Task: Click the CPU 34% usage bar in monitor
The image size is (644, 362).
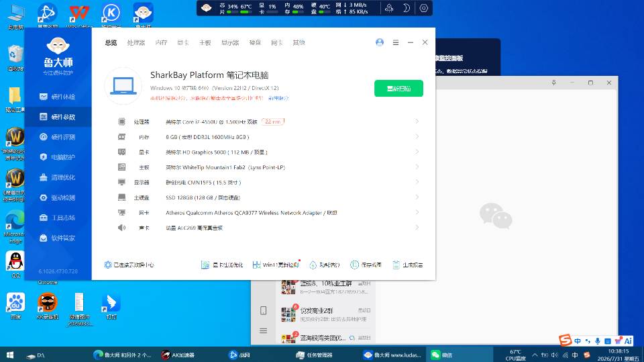Action: pos(233,12)
